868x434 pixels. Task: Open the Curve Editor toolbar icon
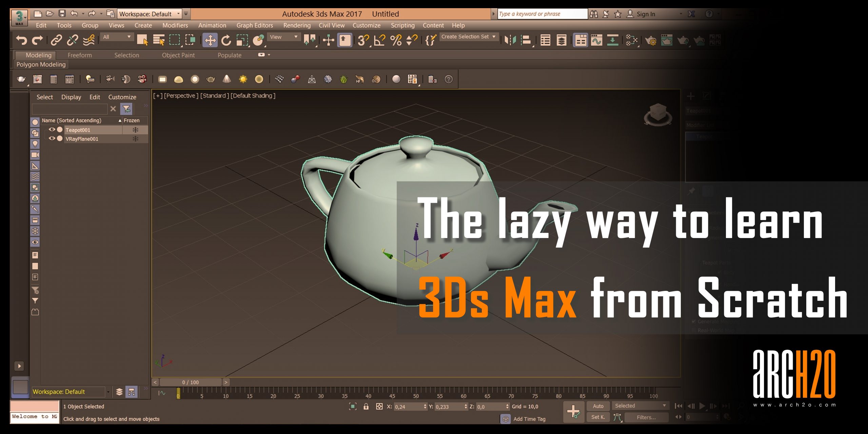click(x=596, y=40)
